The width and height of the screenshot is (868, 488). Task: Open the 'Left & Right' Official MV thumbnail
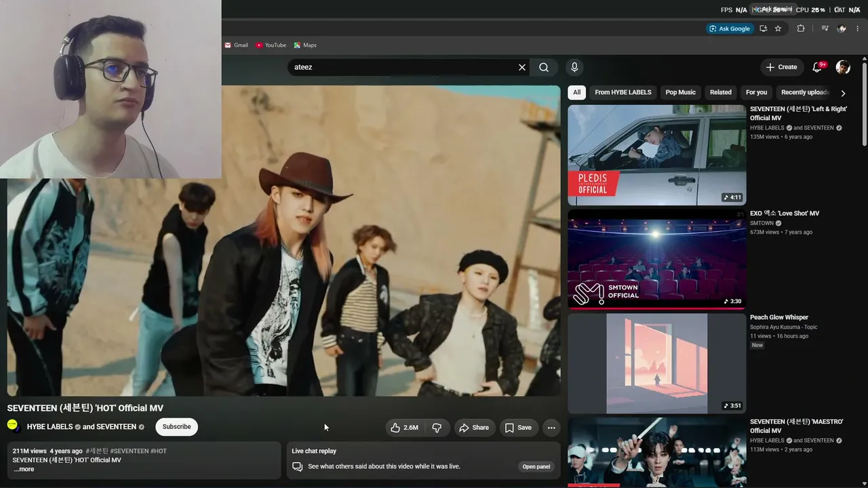click(656, 155)
